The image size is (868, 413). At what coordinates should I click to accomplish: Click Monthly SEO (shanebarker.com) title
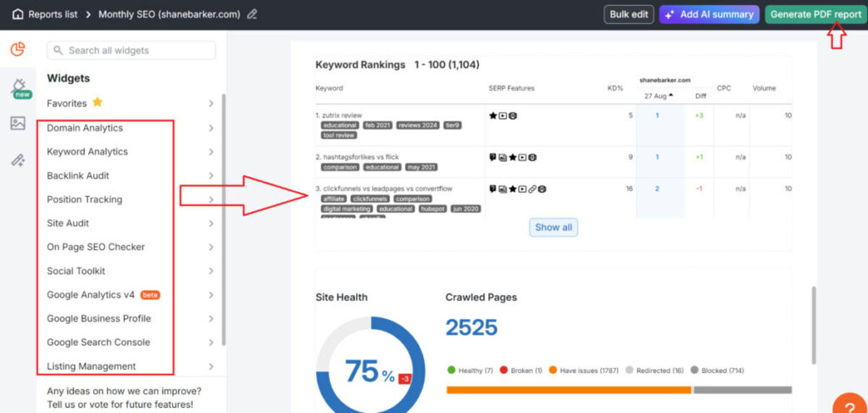pyautogui.click(x=170, y=14)
